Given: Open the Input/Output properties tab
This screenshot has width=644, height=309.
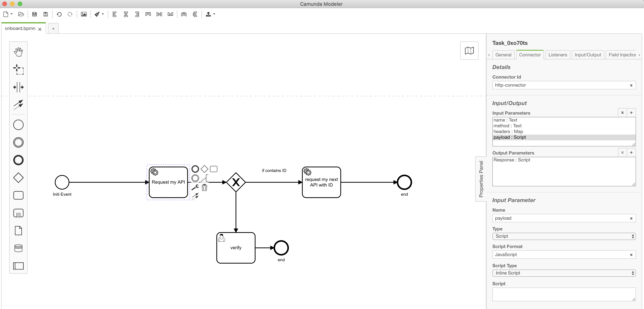Looking at the screenshot, I should (x=588, y=55).
